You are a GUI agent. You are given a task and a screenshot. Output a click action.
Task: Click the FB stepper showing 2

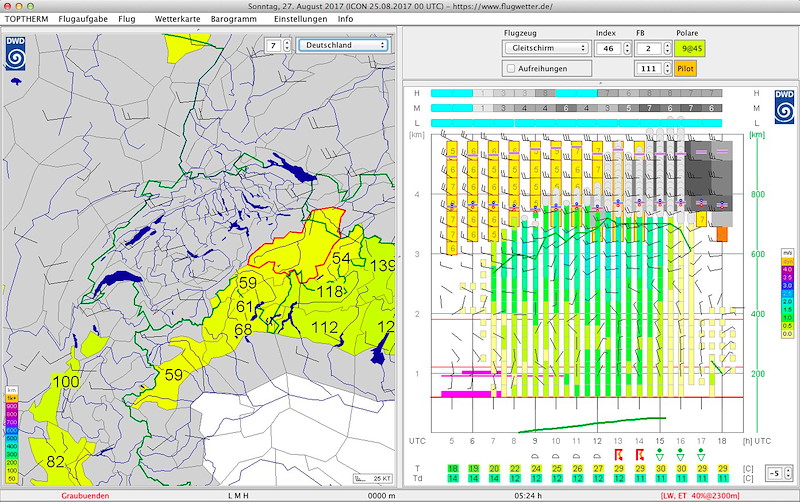point(667,48)
